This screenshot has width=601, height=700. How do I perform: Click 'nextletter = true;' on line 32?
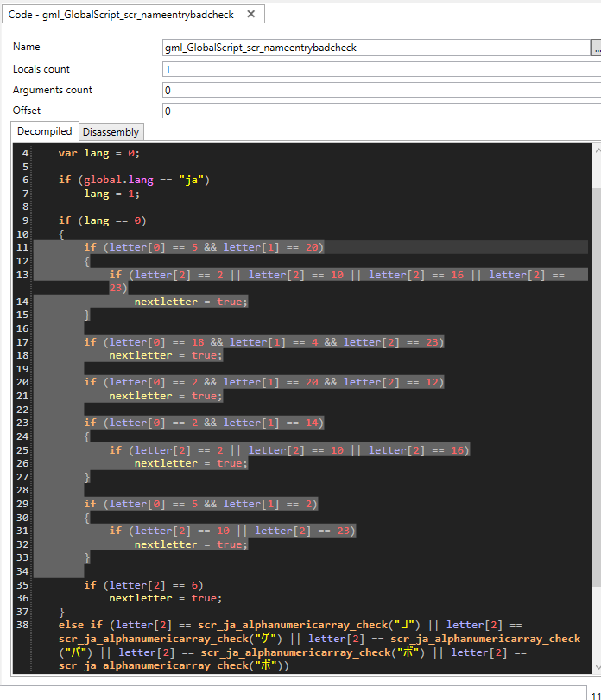(191, 544)
